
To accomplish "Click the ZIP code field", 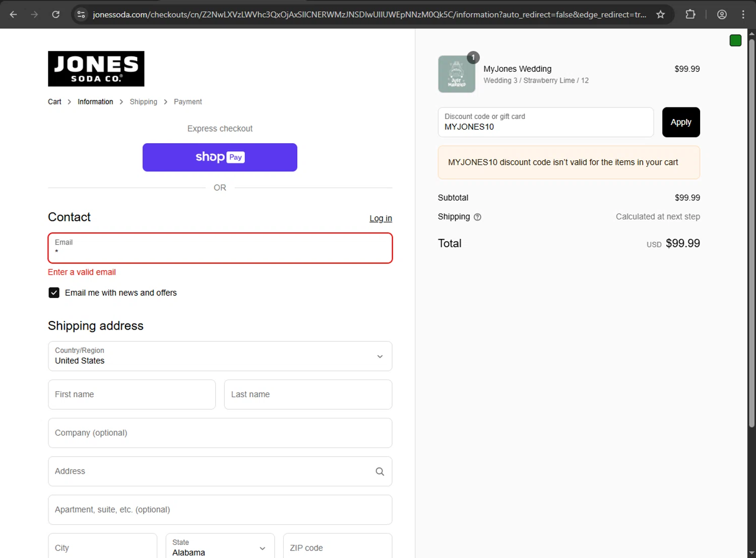I will click(x=338, y=546).
